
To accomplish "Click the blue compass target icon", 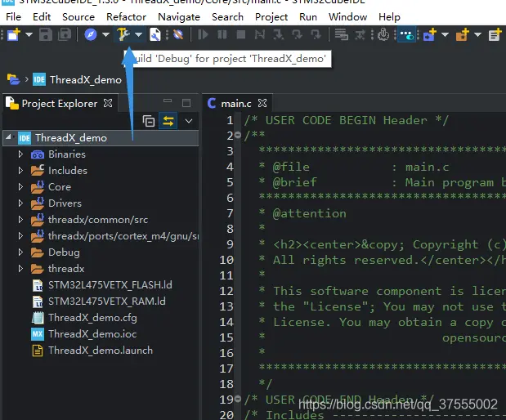I will pyautogui.click(x=91, y=34).
